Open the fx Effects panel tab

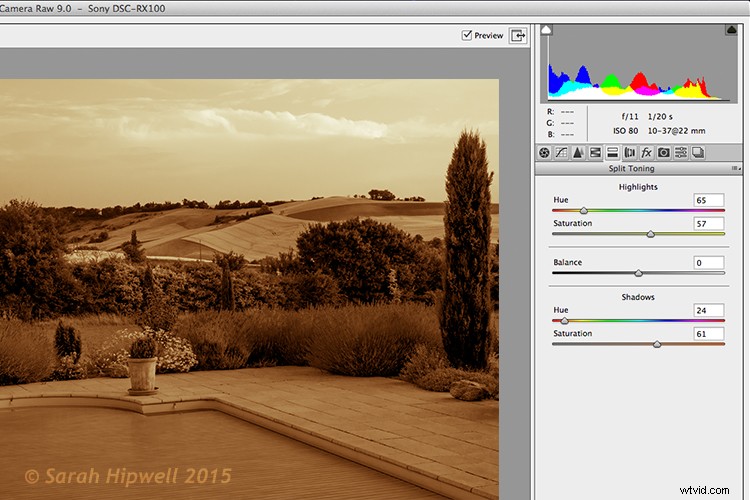[646, 153]
